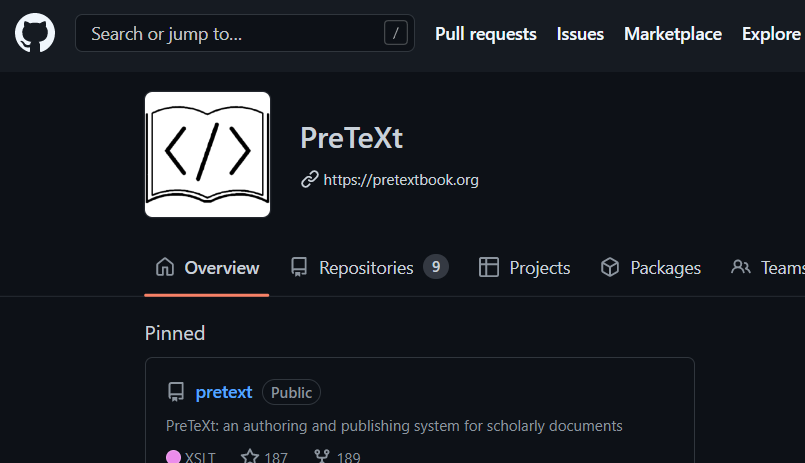Click the repositories count badge 9
This screenshot has width=805, height=463.
pyautogui.click(x=436, y=267)
